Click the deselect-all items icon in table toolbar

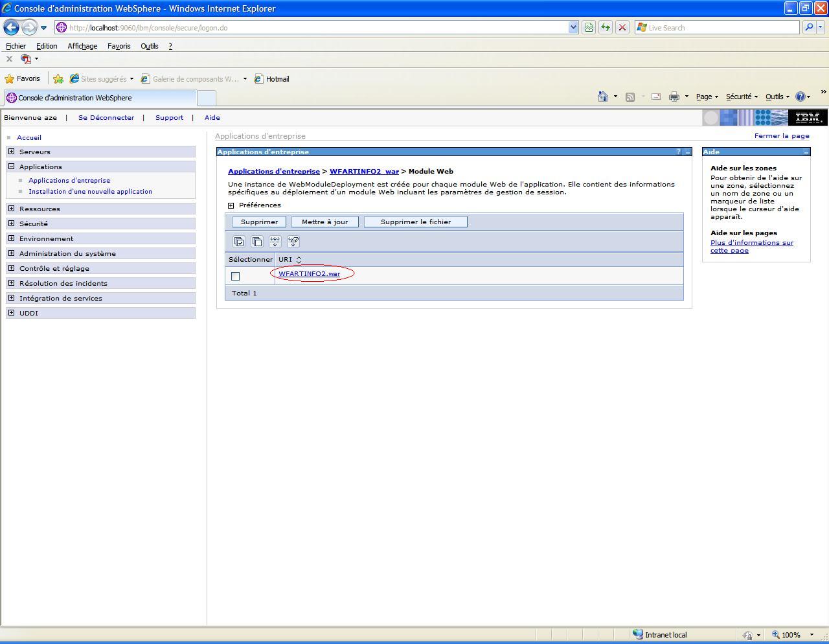click(x=257, y=242)
